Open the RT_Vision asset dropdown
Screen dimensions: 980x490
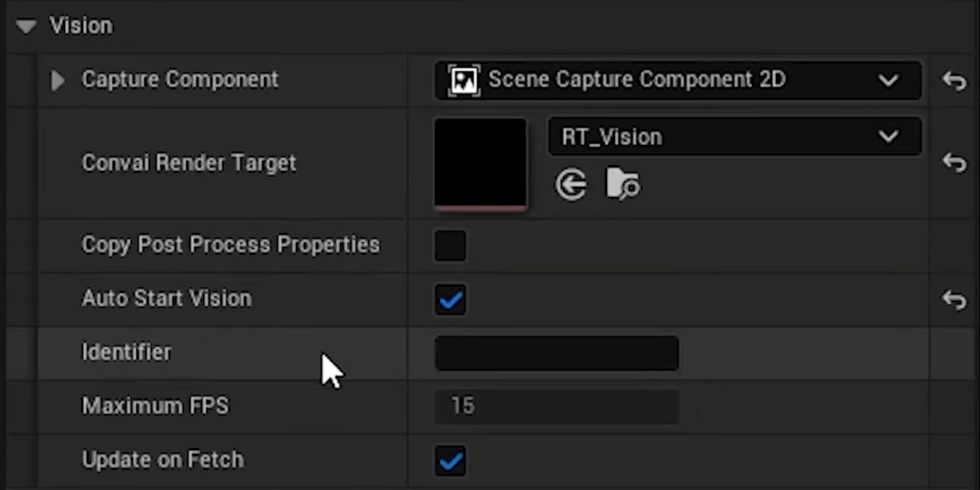888,136
